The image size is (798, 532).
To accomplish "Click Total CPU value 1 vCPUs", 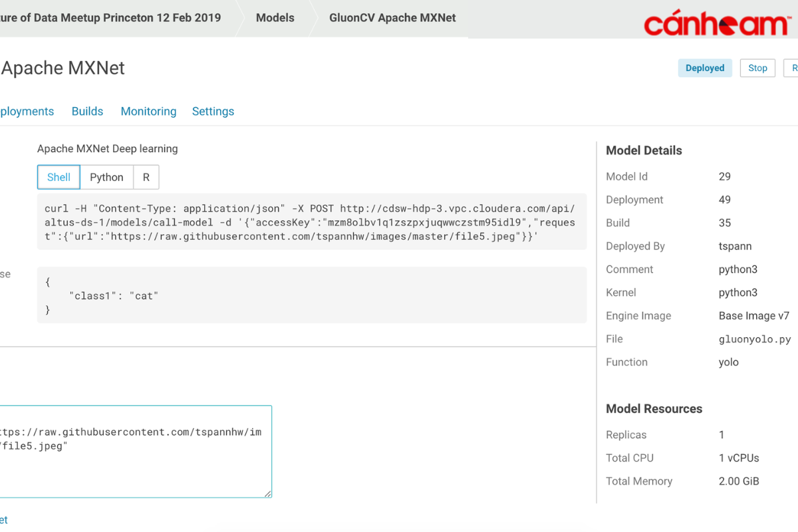I will pos(739,458).
